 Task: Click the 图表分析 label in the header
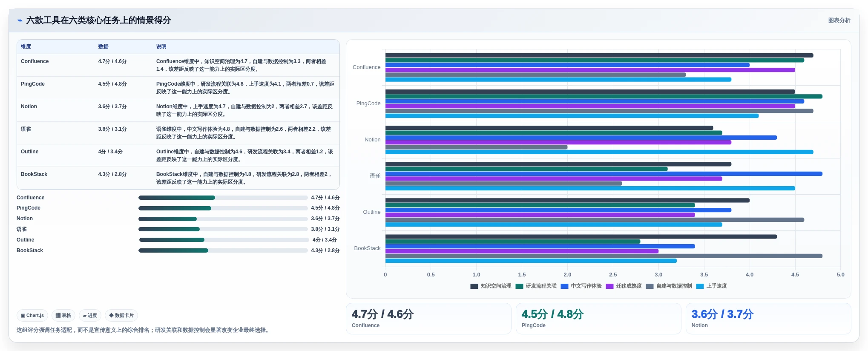pos(839,20)
